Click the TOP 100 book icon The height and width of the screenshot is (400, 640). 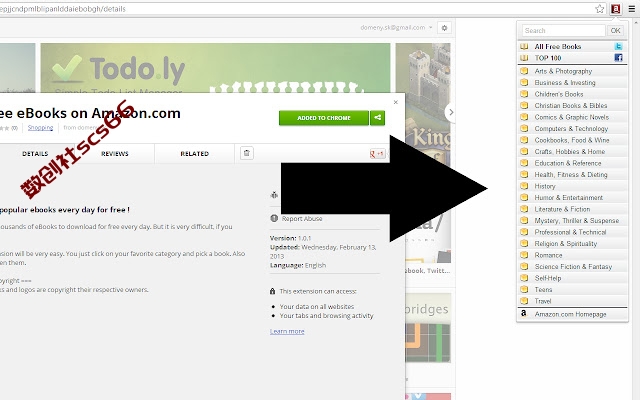point(524,58)
